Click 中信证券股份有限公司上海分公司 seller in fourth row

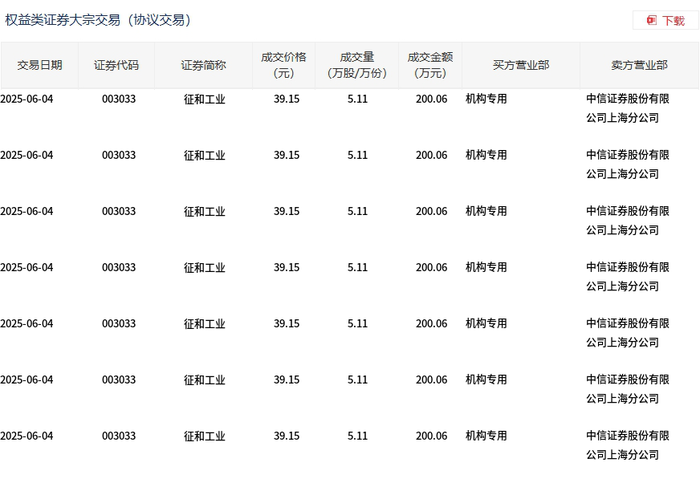[x=628, y=277]
